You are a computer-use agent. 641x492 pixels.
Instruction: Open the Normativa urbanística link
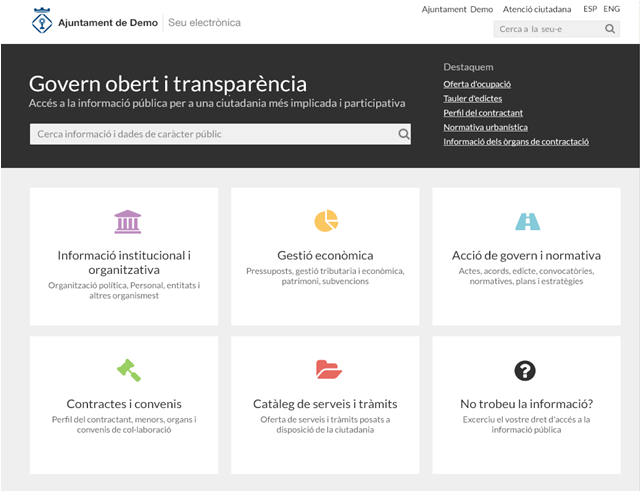pyautogui.click(x=485, y=127)
